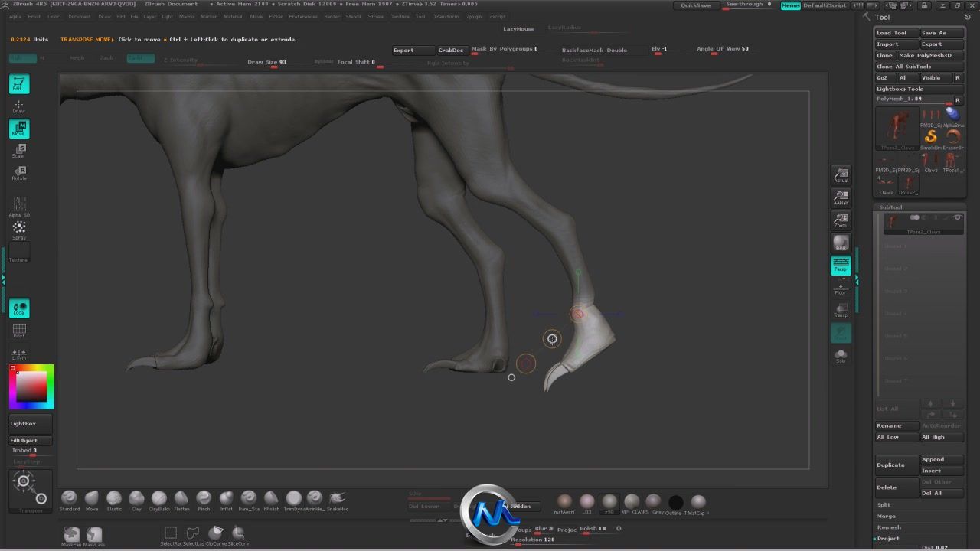The height and width of the screenshot is (551, 980).
Task: Choose the ClayBuildup brush
Action: tap(159, 500)
